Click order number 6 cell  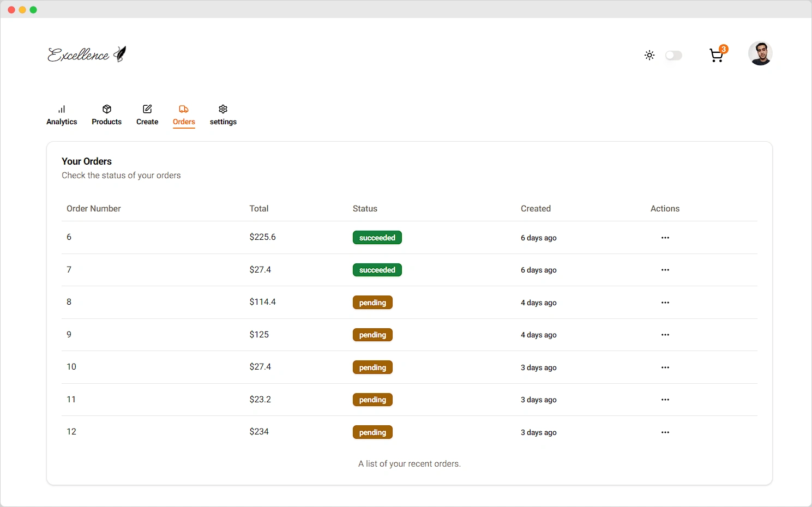[69, 237]
